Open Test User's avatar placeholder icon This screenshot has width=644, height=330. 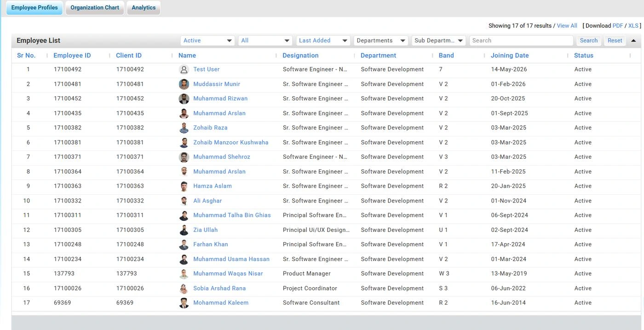click(184, 69)
